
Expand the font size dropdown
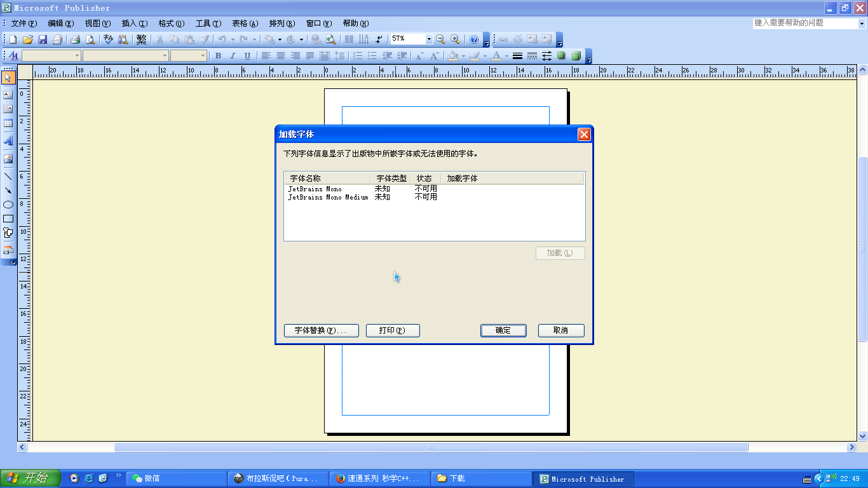pos(203,56)
